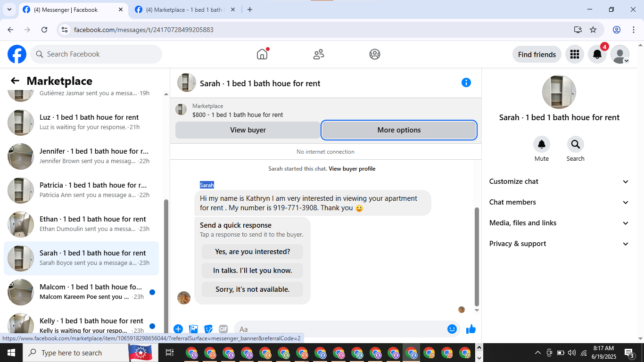Image resolution: width=644 pixels, height=362 pixels.
Task: Open Patricia's conversation in the list
Action: (x=81, y=190)
